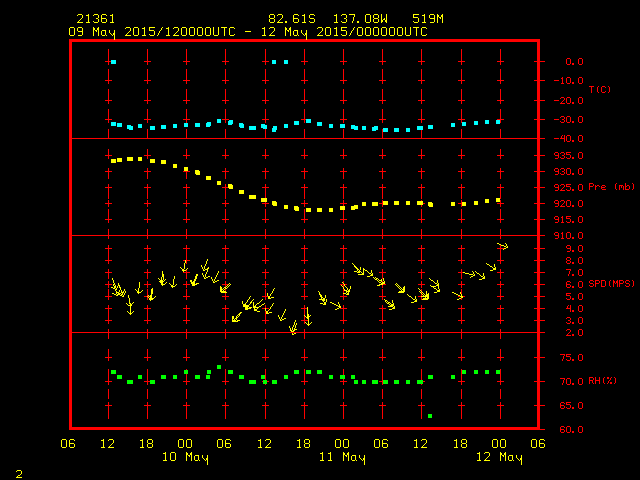Click the -10.0 temperature axis label
Viewport: 640px width, 480px height.
569,81
